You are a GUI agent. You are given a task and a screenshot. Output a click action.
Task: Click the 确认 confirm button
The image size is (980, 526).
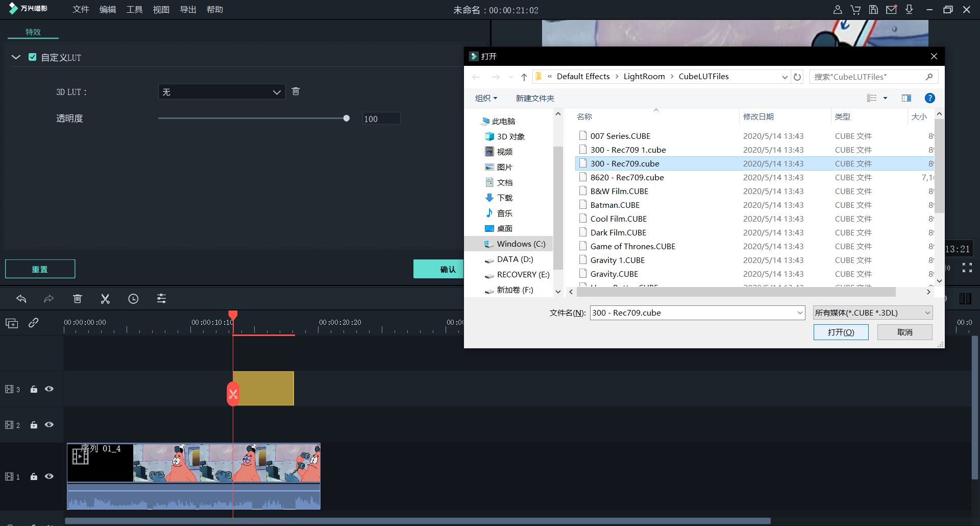(439, 269)
